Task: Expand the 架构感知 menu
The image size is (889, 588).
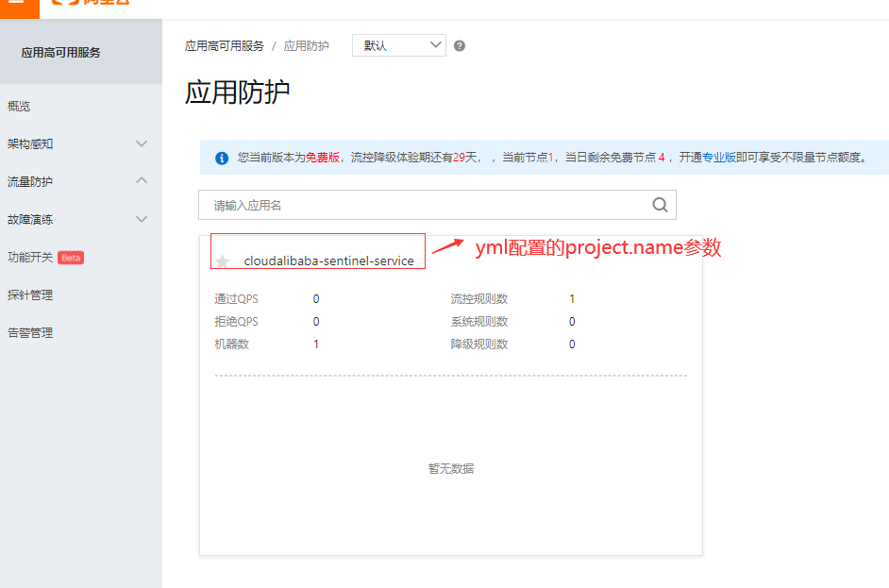Action: click(81, 144)
